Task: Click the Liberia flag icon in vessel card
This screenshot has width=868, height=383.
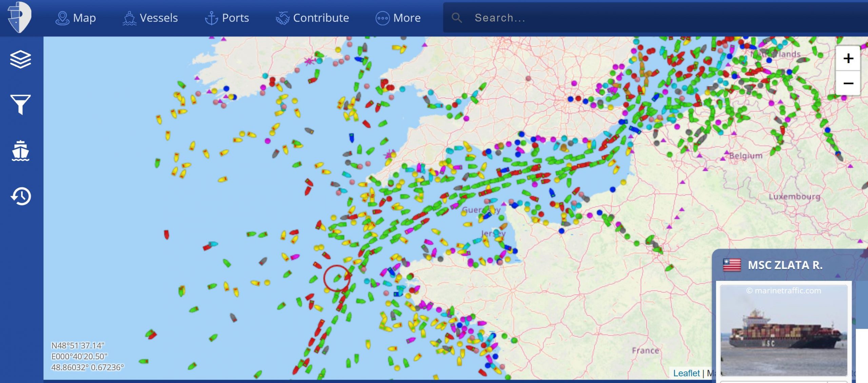Action: point(732,265)
